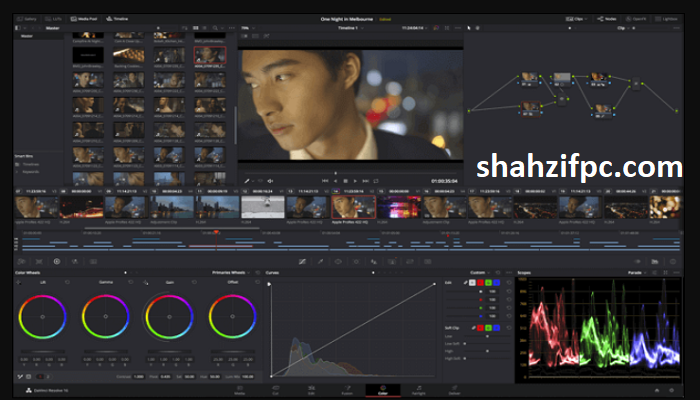Open the Tracker palette icon
700x400 pixels.
click(356, 262)
